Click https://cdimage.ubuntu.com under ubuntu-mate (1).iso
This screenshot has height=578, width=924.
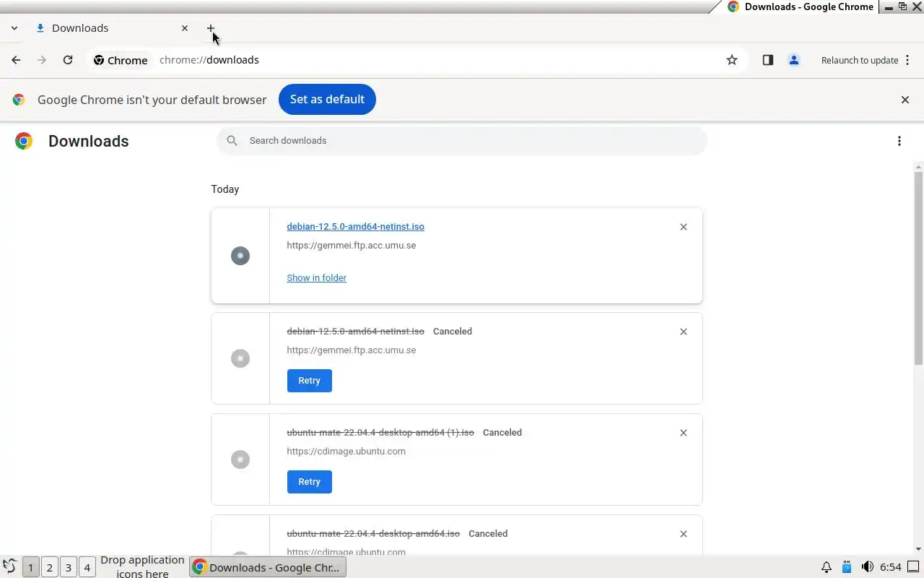pyautogui.click(x=346, y=452)
